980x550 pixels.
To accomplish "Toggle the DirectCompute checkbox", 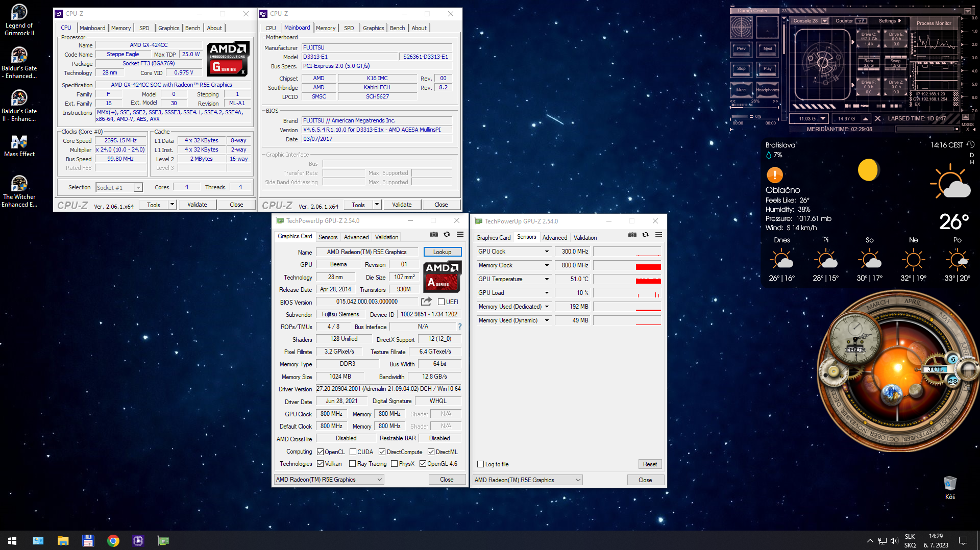I will click(x=382, y=452).
